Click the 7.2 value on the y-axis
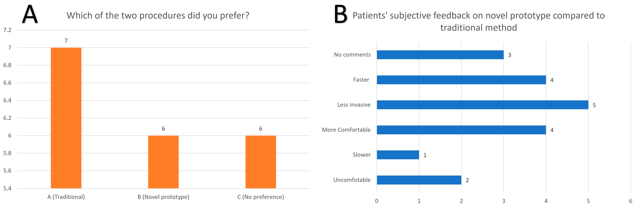 coord(7,30)
